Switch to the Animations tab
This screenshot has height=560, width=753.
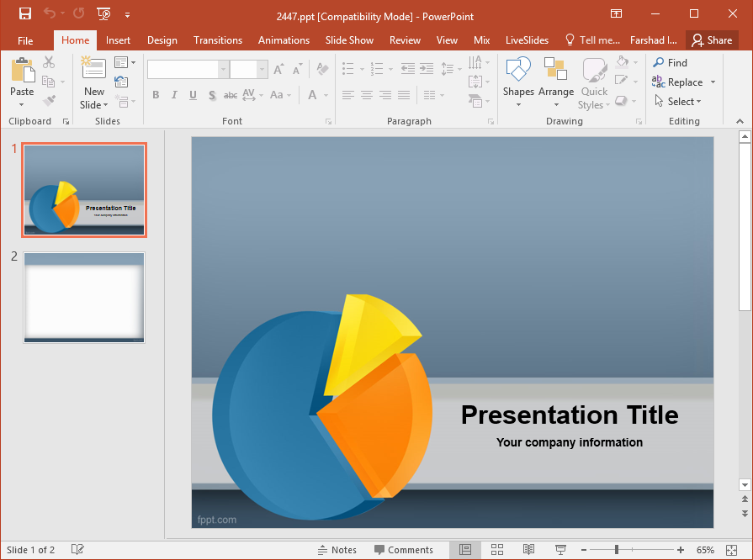coord(284,40)
